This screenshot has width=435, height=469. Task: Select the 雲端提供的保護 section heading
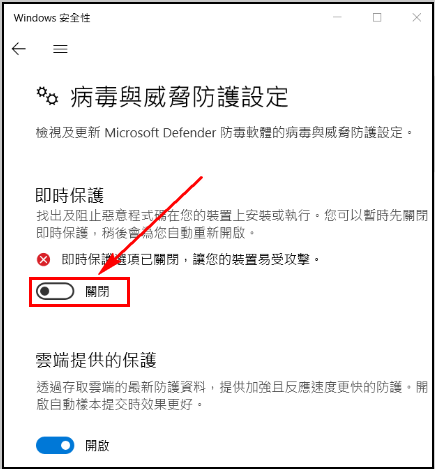tap(96, 360)
